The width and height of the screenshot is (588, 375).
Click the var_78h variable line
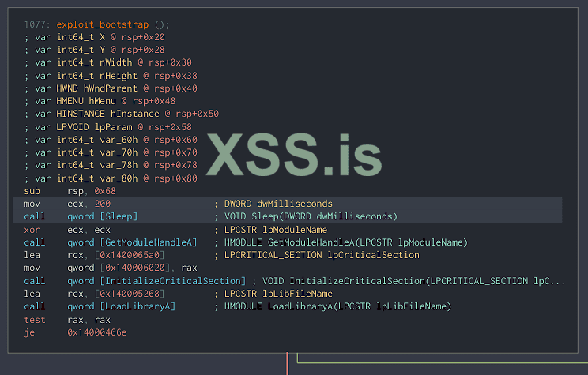coord(111,165)
